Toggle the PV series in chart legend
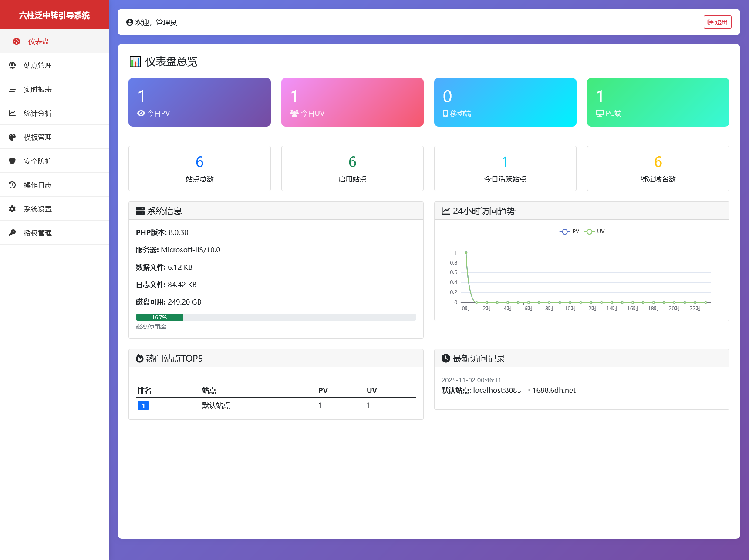 (569, 231)
